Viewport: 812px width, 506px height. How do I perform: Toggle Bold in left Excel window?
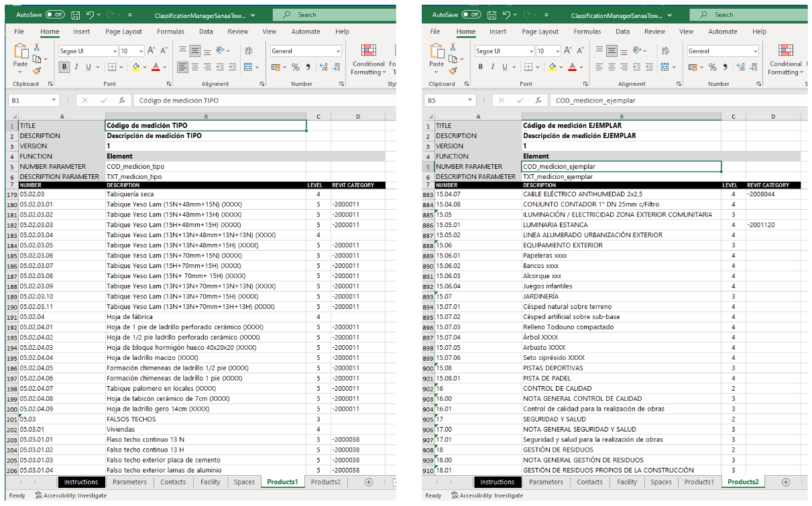point(65,67)
